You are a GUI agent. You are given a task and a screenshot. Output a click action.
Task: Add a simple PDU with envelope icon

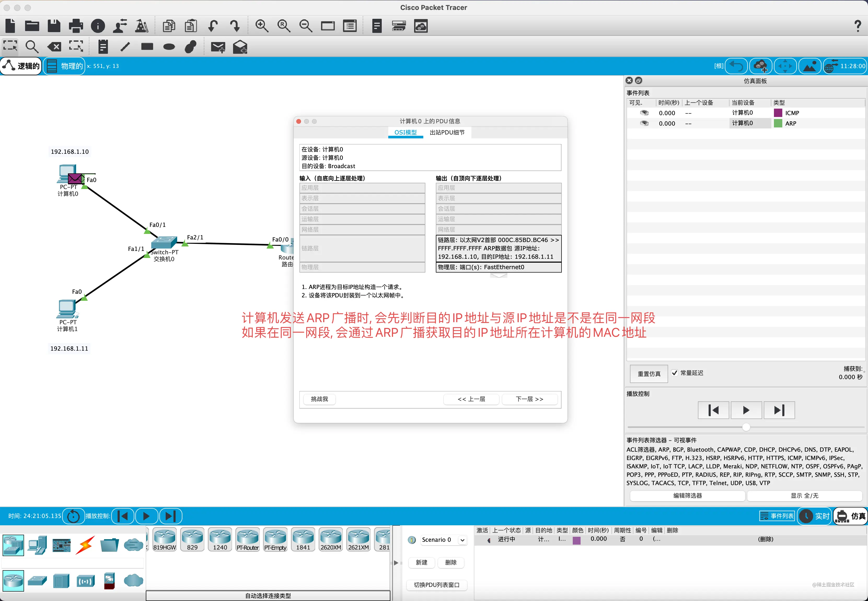pos(218,47)
